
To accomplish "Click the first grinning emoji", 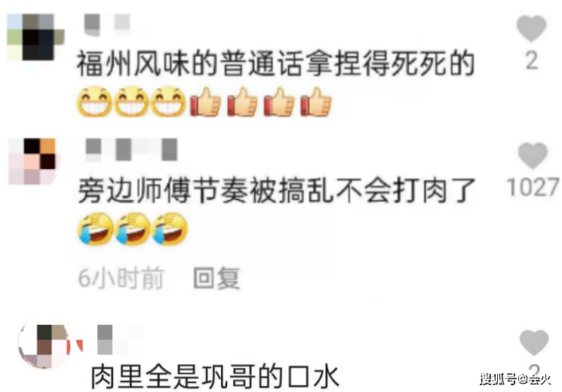I will [x=94, y=102].
